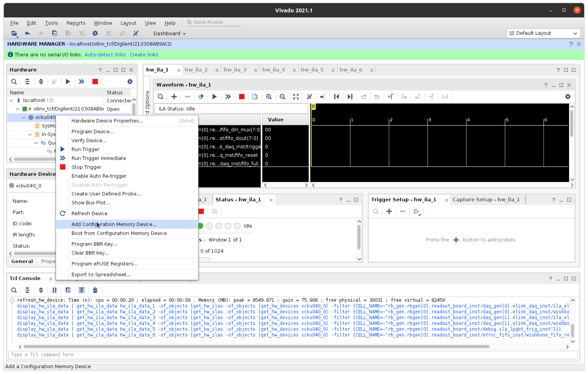Open the Tools menu
Image resolution: width=588 pixels, height=374 pixels.
[x=51, y=23]
